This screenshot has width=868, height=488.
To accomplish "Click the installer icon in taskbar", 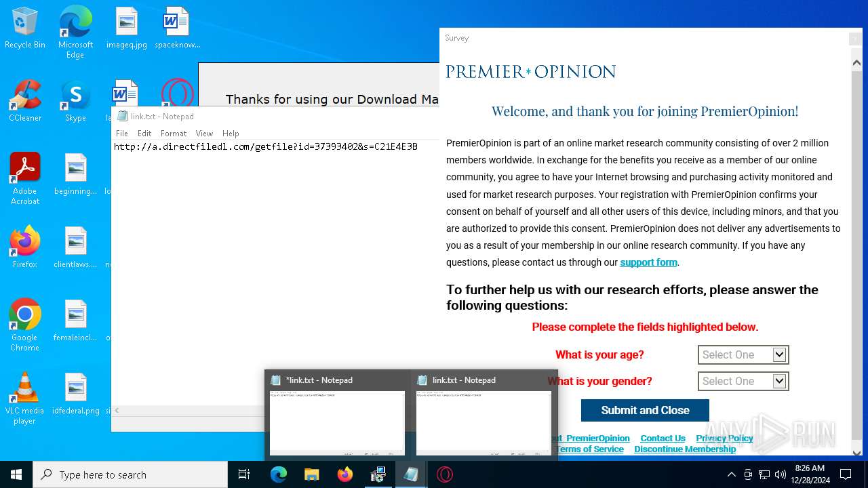I will (x=378, y=474).
